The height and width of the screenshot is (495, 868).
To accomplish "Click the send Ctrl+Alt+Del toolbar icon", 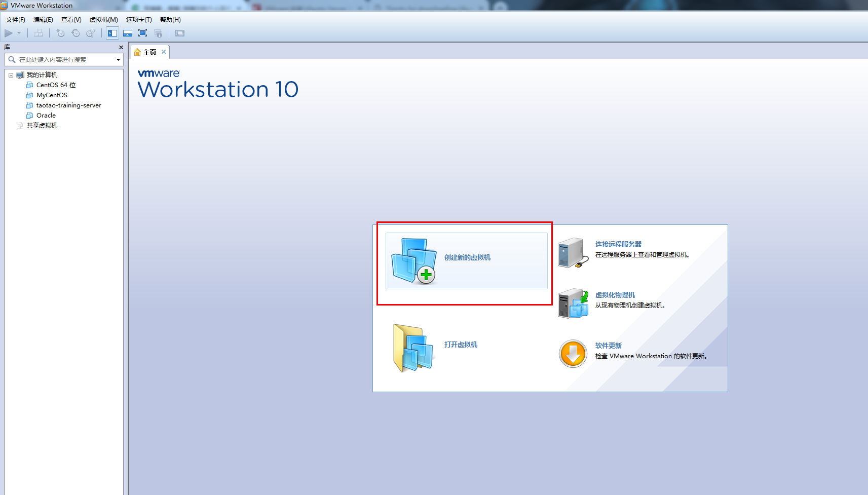I will (39, 33).
